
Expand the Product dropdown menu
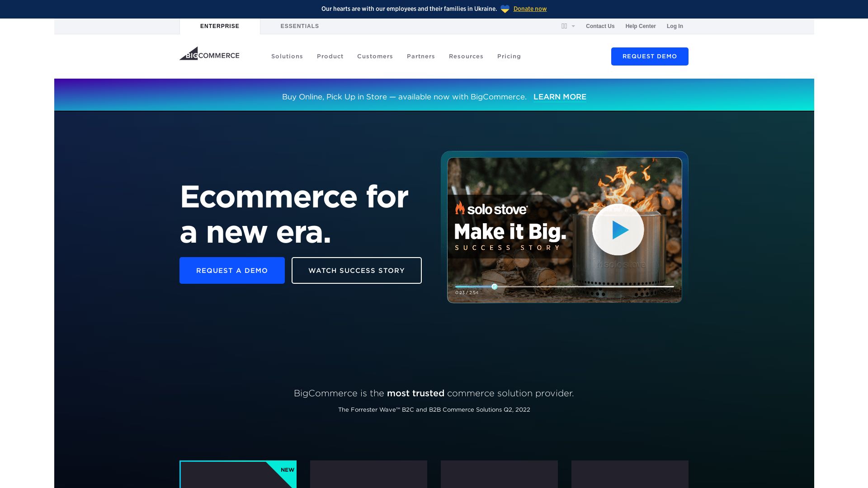pyautogui.click(x=330, y=56)
